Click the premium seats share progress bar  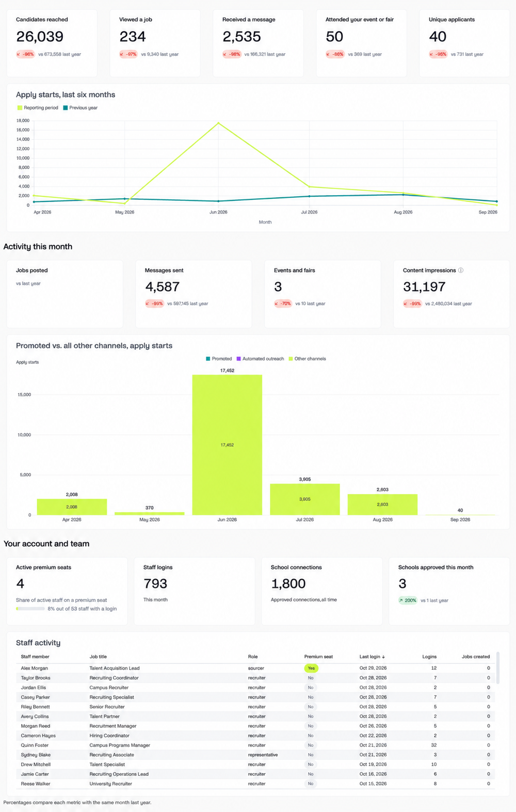(x=30, y=609)
